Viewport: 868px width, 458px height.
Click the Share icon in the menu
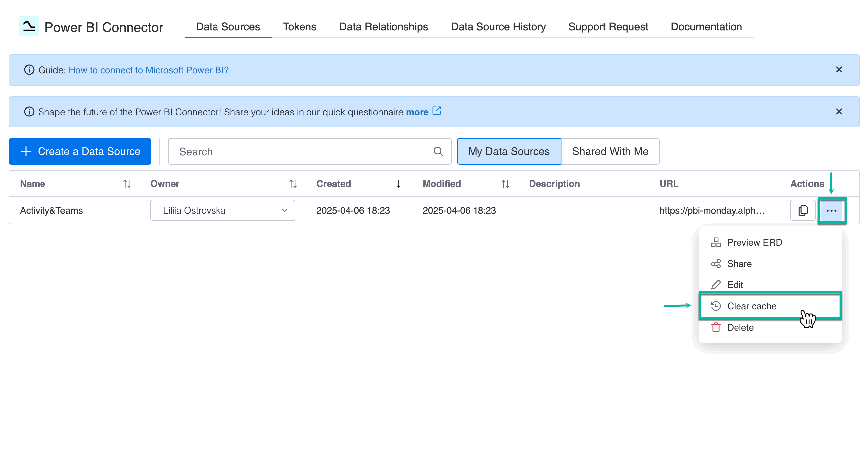[x=716, y=264]
